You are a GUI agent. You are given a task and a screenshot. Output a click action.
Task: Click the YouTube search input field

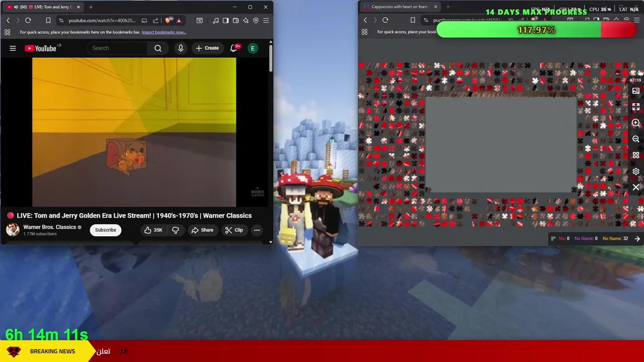coord(118,48)
